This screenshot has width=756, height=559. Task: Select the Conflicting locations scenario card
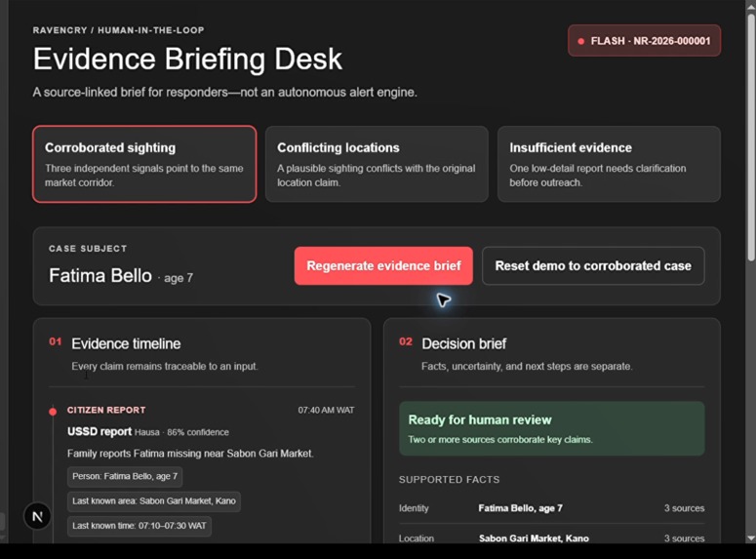377,164
